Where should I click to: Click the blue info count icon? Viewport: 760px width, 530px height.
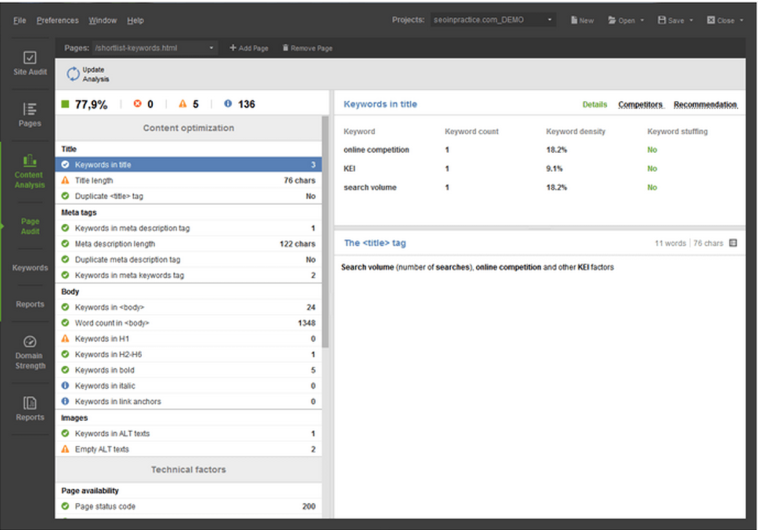[228, 103]
